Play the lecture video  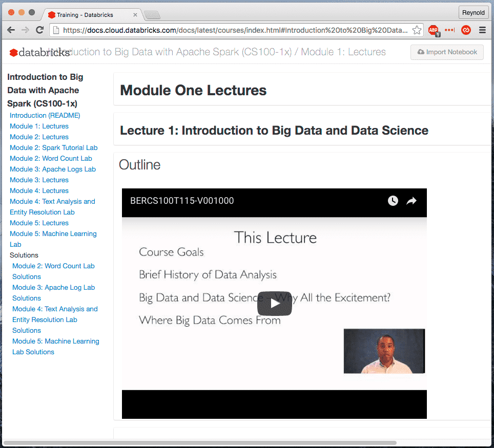(x=274, y=304)
